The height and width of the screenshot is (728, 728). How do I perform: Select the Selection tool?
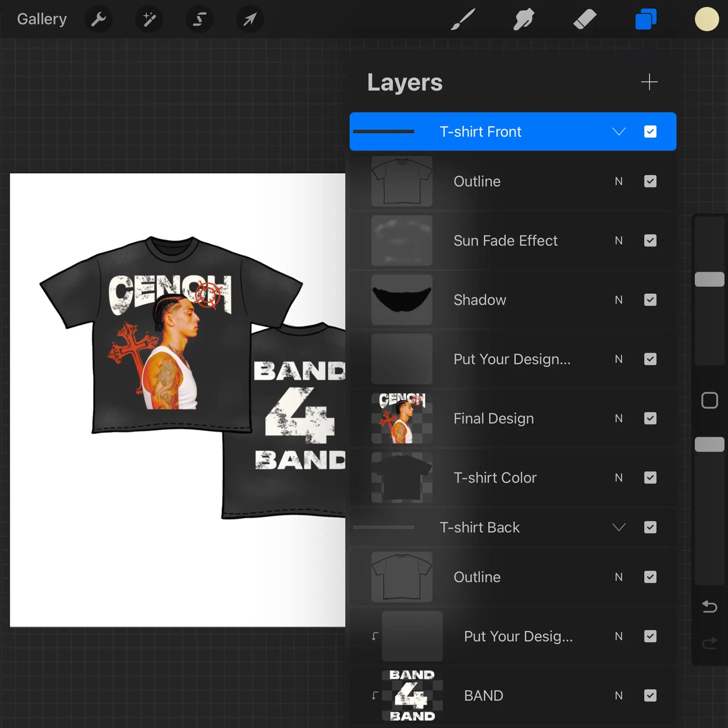[x=199, y=19]
